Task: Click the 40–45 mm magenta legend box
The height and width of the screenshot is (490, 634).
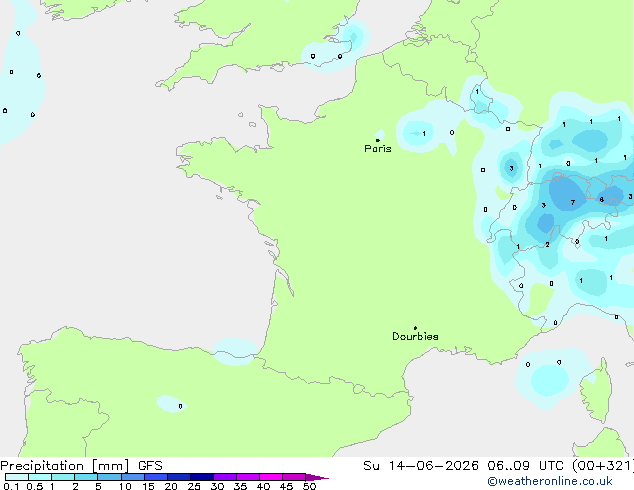Action: pos(271,477)
